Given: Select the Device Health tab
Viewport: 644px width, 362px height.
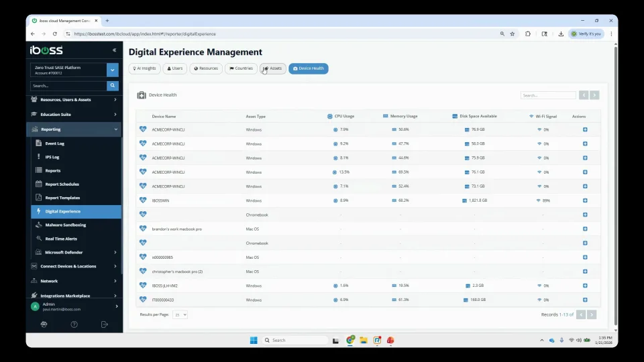Looking at the screenshot, I should pyautogui.click(x=309, y=68).
